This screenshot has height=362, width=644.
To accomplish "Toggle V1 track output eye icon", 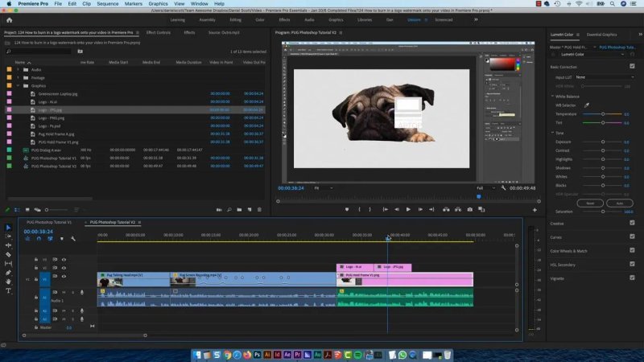I will pyautogui.click(x=64, y=276).
